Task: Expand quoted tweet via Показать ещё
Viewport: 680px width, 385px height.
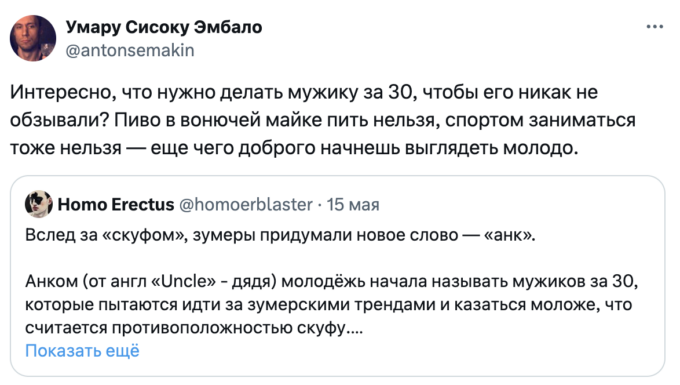Action: [x=82, y=350]
